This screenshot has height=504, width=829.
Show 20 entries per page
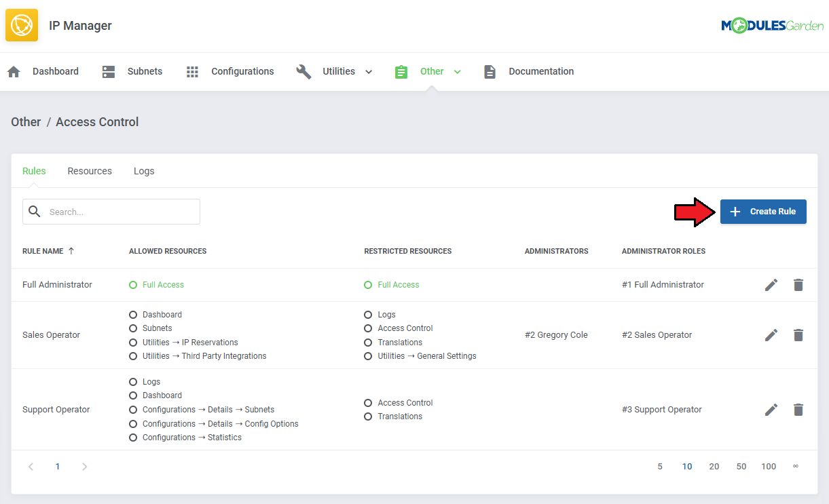point(714,467)
